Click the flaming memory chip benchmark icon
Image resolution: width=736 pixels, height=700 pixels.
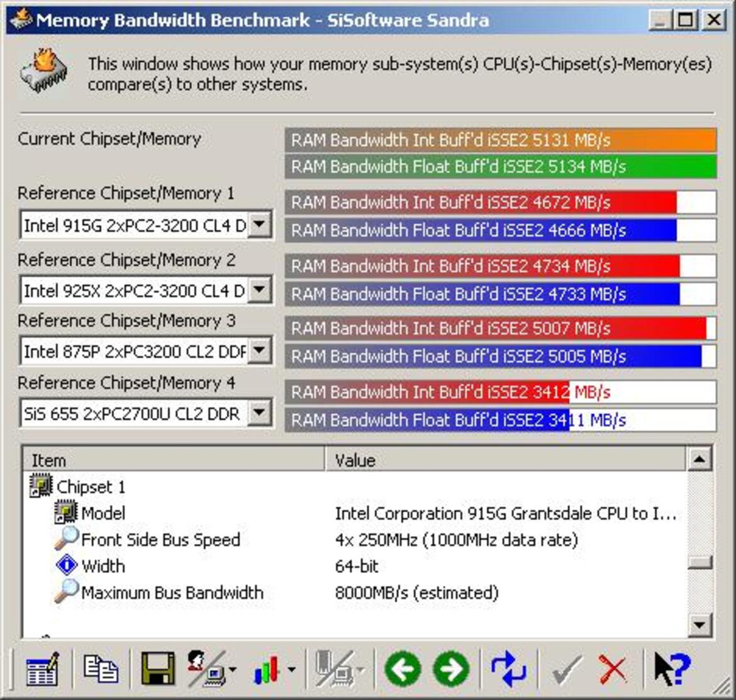click(x=43, y=70)
